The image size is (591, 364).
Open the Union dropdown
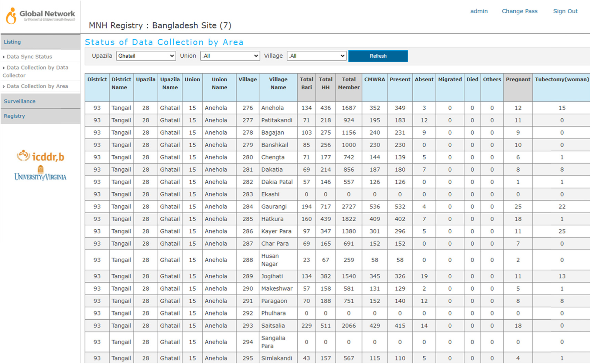tap(230, 56)
